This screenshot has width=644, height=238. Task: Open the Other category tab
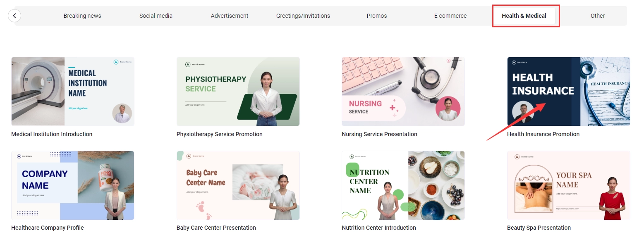(x=598, y=16)
